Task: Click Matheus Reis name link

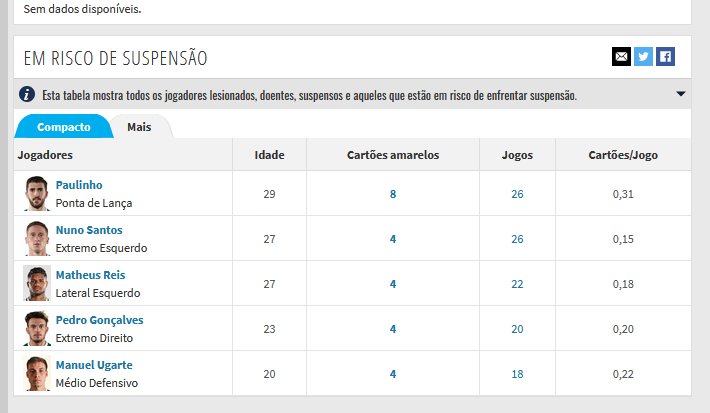Action: [90, 275]
